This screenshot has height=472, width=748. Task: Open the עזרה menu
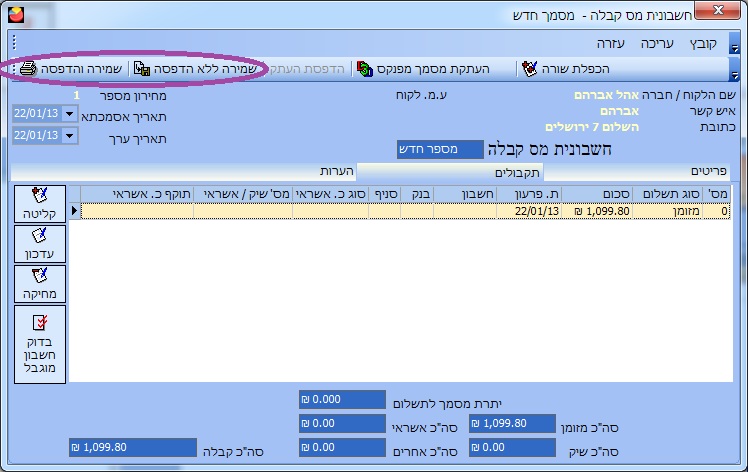click(610, 44)
